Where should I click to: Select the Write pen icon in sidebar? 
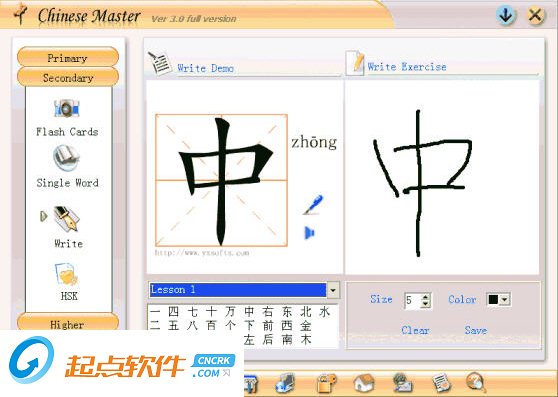67,219
